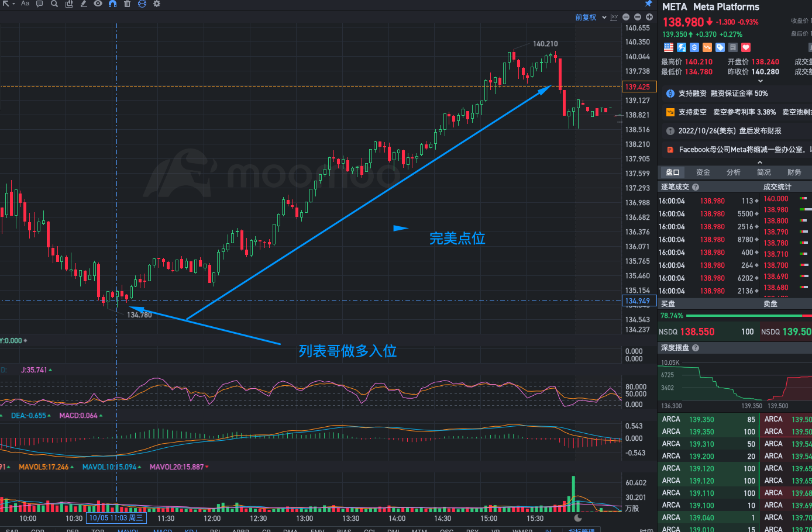Click ARCA bid 139.040 order row
The width and height of the screenshot is (812, 532).
pyautogui.click(x=708, y=518)
